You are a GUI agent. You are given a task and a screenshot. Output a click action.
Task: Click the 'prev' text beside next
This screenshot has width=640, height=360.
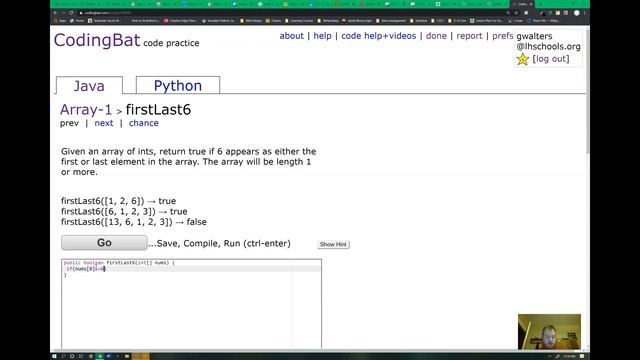pos(69,123)
